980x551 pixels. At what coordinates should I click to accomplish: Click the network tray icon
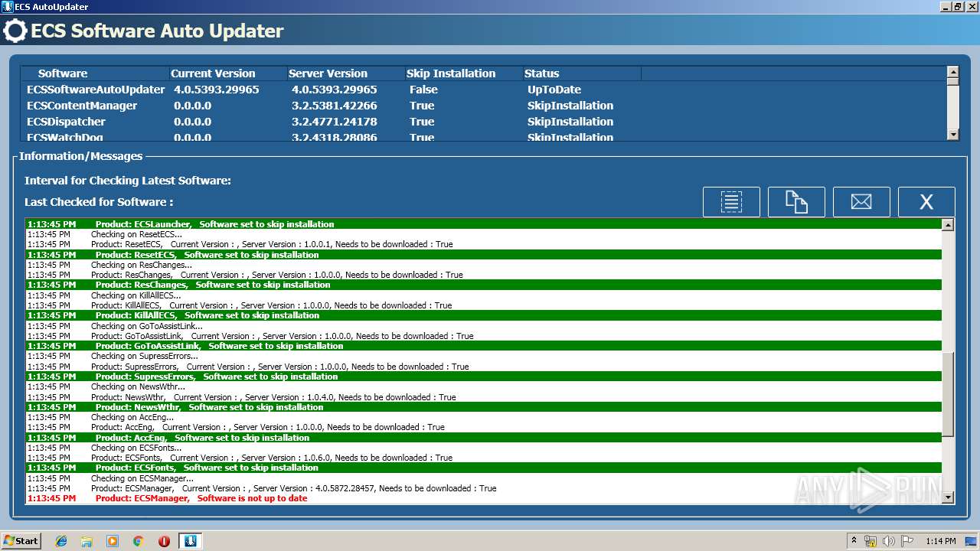(871, 541)
